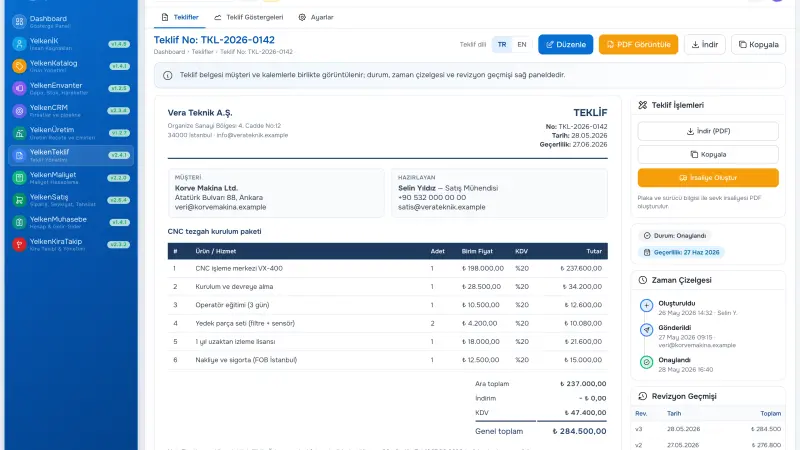Select the v2 revision row

coord(708,445)
